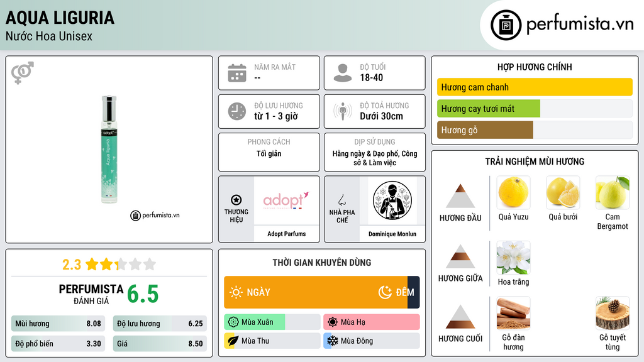Click the 'Tối giản' style value
The image size is (644, 362).
(x=269, y=153)
